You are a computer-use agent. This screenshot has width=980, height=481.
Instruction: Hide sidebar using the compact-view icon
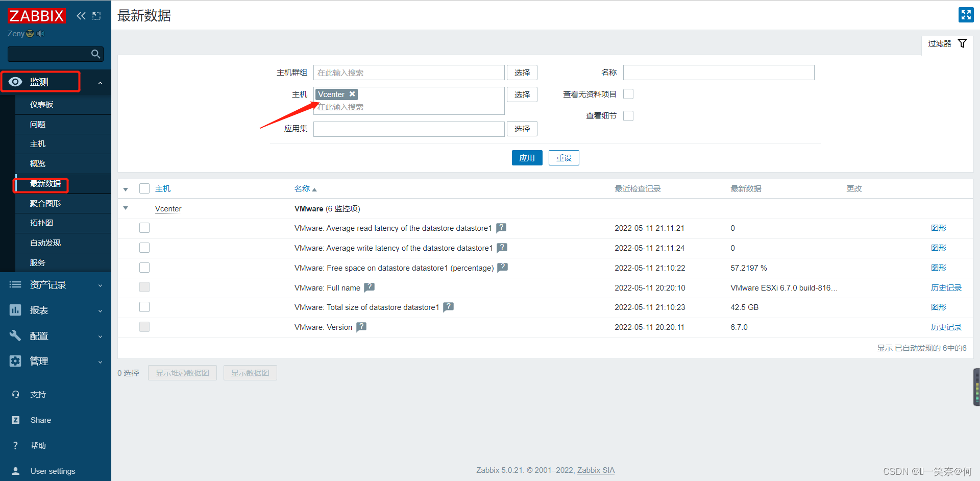[96, 16]
